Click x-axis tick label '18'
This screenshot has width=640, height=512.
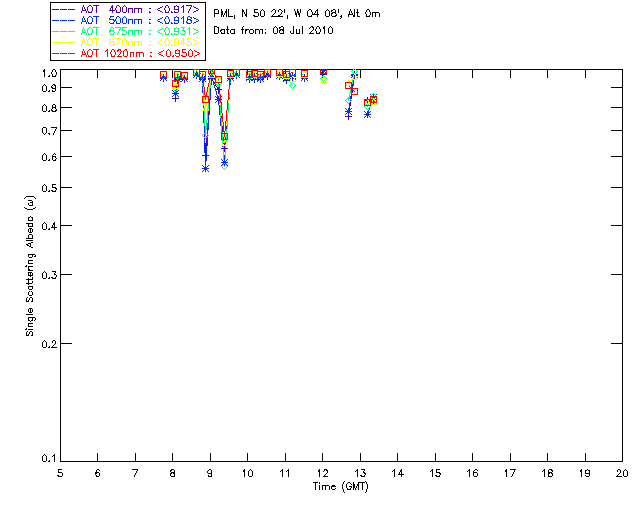click(547, 473)
